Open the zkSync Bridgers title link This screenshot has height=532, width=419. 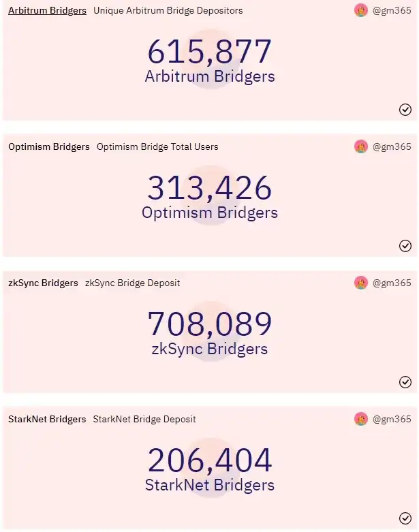tap(43, 283)
